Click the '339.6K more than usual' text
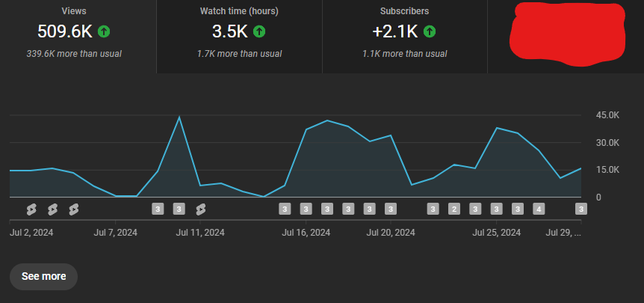The height and width of the screenshot is (303, 644). (74, 53)
